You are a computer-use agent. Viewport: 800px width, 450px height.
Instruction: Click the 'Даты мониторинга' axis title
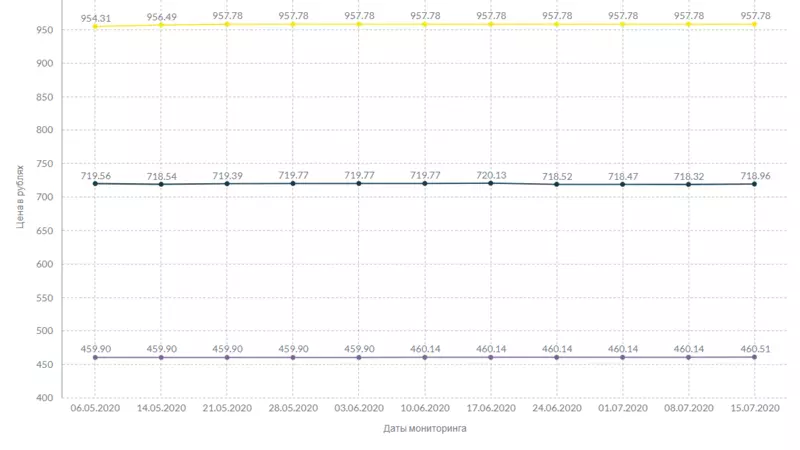pyautogui.click(x=424, y=429)
